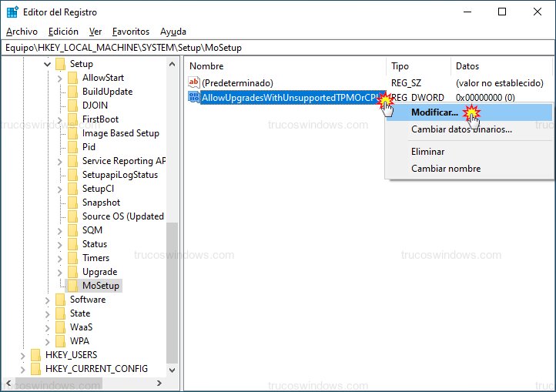Click the Tipo column header
This screenshot has width=556, height=392.
coord(418,66)
